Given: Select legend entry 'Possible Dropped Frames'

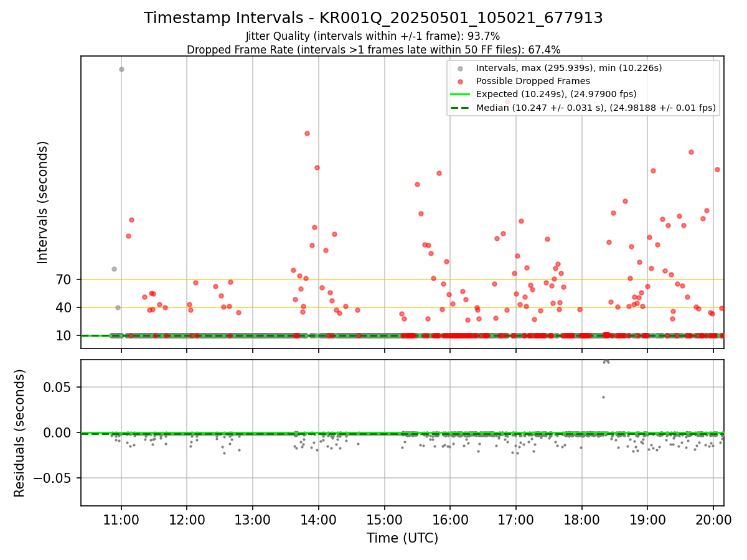Looking at the screenshot, I should click(x=533, y=81).
